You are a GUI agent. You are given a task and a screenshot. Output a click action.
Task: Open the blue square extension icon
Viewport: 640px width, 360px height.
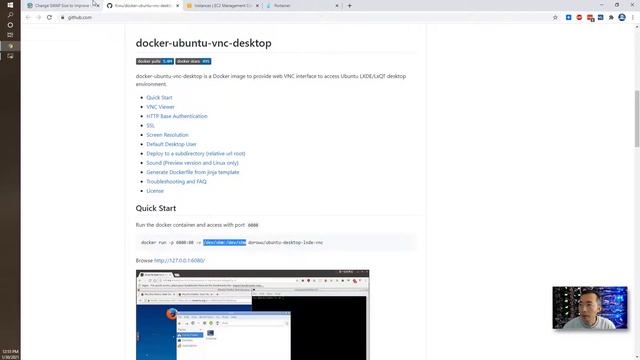pos(569,18)
